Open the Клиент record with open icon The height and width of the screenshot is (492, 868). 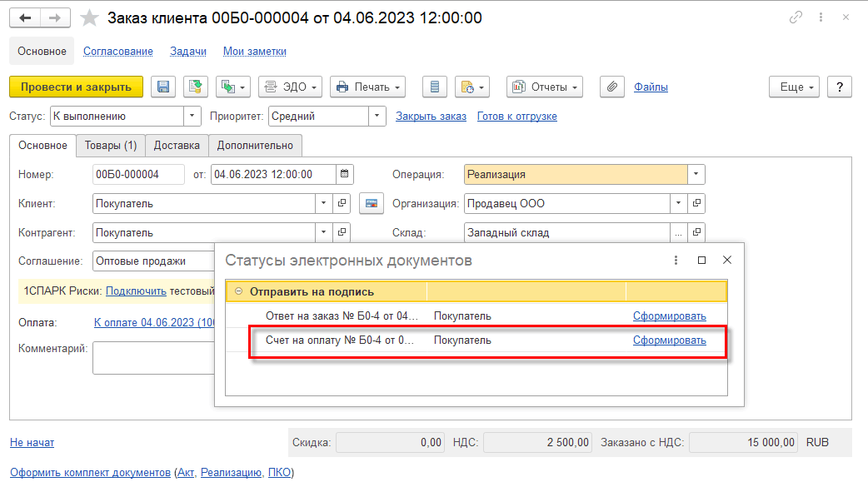[x=342, y=204]
